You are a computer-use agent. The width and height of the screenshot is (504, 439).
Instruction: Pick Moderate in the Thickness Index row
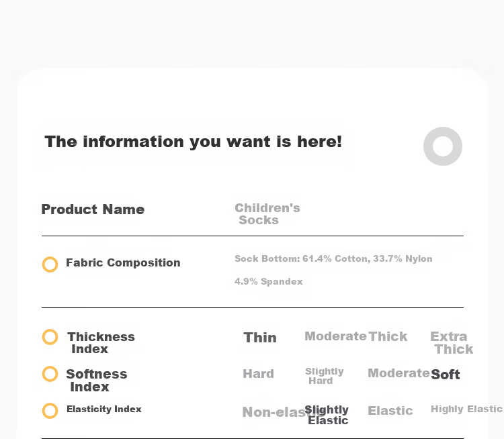[x=335, y=336]
